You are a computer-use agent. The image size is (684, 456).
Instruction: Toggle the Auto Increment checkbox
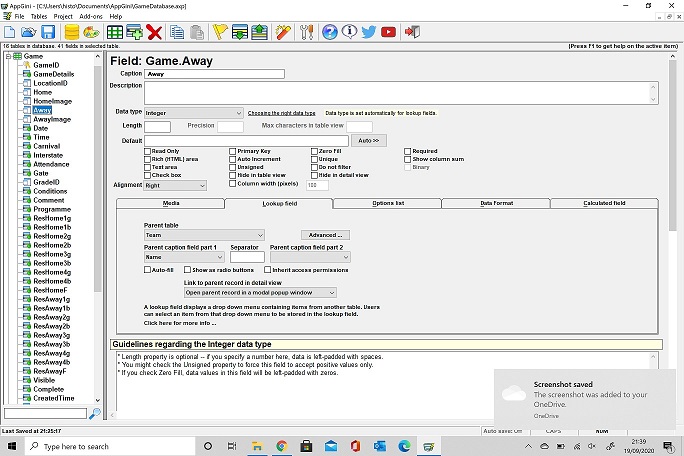(233, 159)
